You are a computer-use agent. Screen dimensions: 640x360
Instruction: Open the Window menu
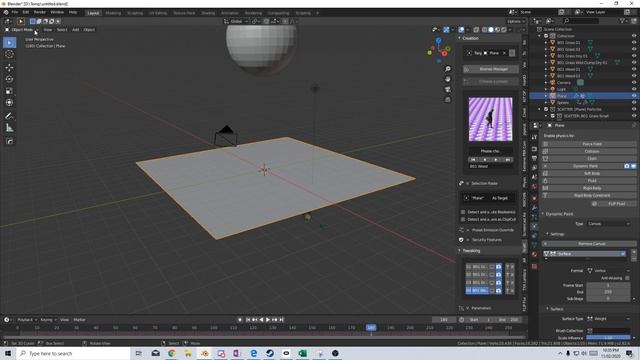pyautogui.click(x=57, y=12)
